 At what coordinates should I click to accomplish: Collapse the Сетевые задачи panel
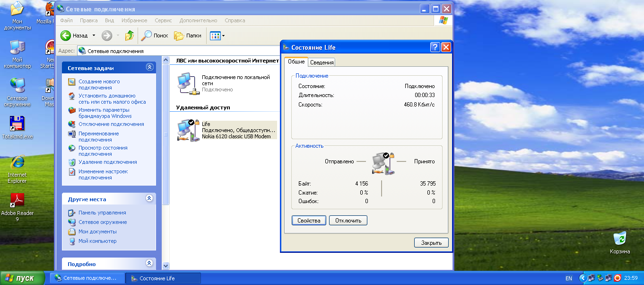click(x=149, y=68)
